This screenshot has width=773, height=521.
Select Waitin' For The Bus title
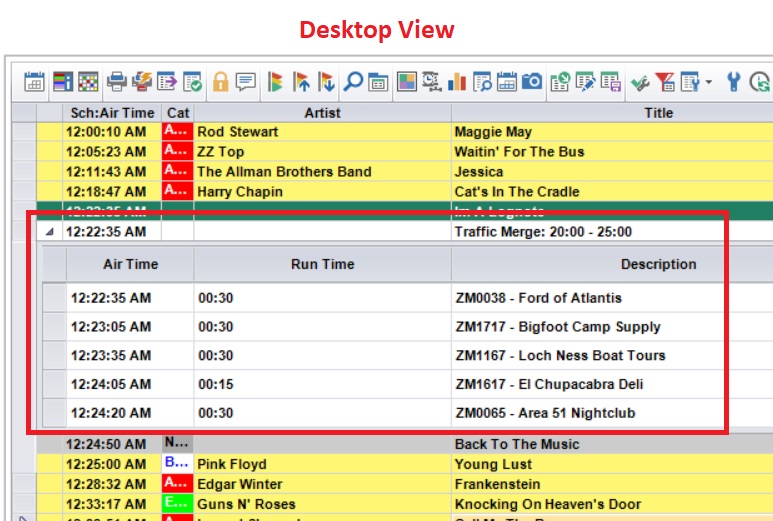(612, 151)
